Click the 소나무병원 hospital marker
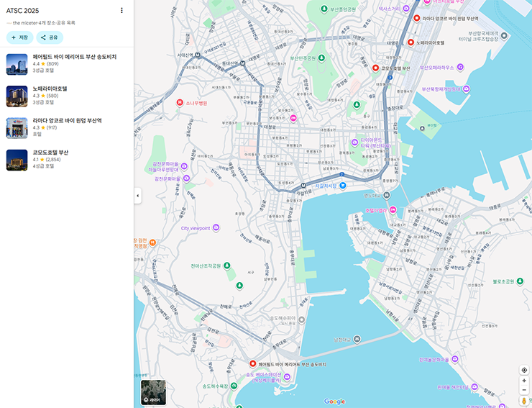Image resolution: width=532 pixels, height=408 pixels. coord(180,103)
